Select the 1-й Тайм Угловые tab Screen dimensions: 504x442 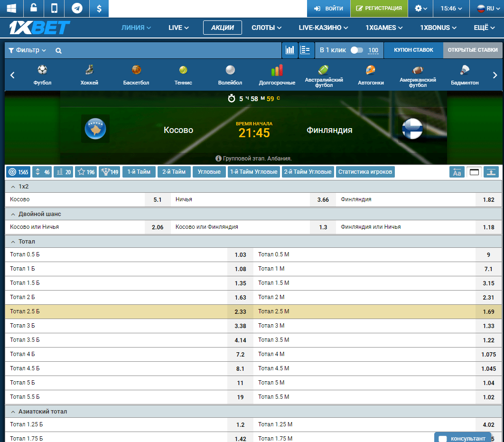click(254, 172)
